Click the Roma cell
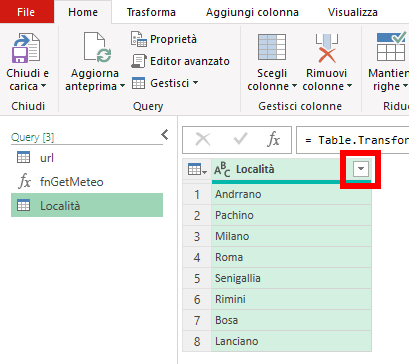The image size is (409, 364). click(291, 257)
